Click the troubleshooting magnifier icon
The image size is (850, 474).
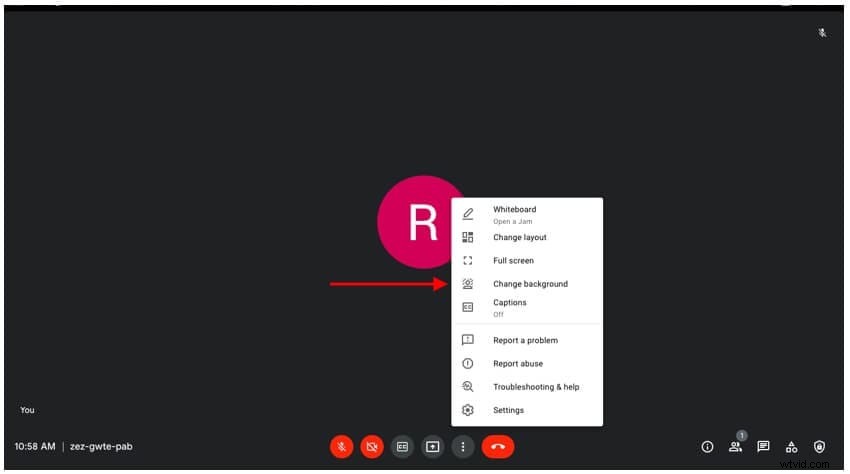468,387
